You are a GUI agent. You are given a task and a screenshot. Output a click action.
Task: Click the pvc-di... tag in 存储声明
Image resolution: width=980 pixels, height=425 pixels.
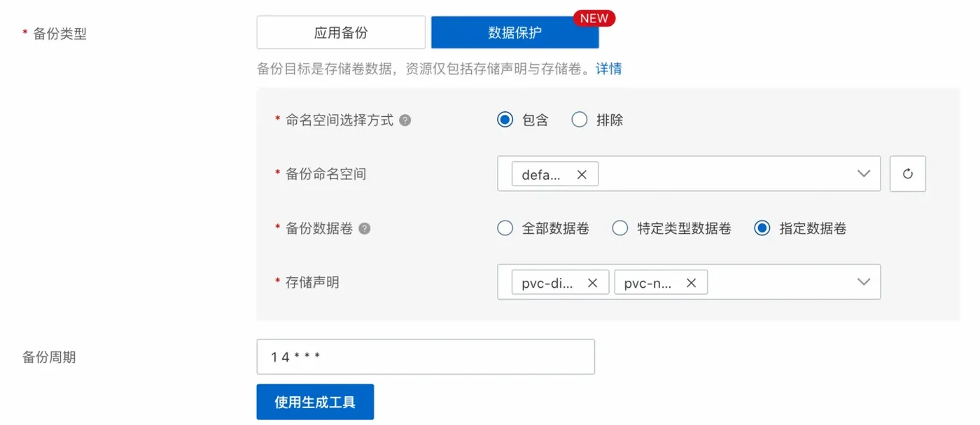547,282
